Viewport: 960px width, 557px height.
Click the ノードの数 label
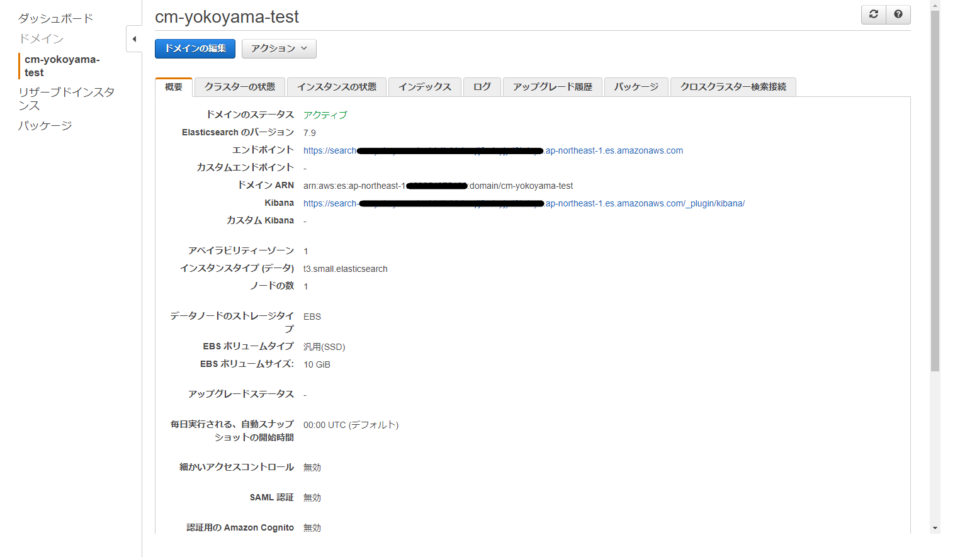click(272, 286)
